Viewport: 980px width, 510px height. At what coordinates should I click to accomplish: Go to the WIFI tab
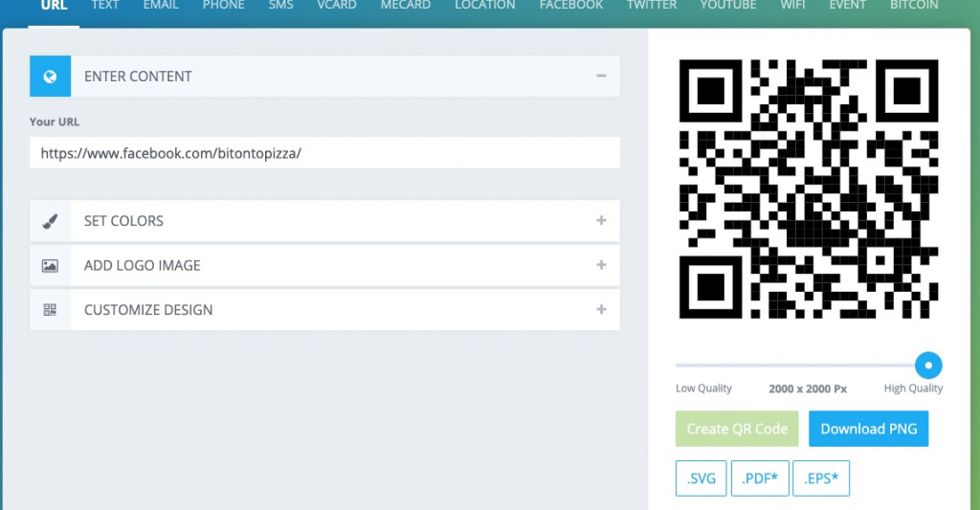tap(792, 6)
